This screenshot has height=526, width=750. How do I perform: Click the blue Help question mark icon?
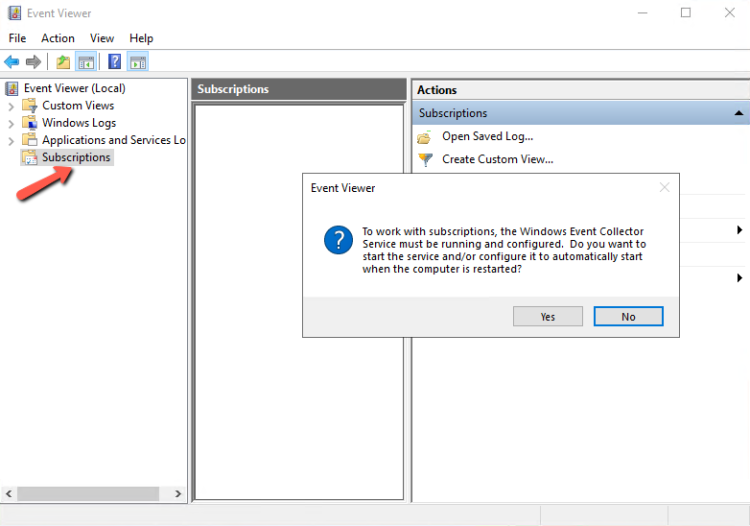pos(115,62)
